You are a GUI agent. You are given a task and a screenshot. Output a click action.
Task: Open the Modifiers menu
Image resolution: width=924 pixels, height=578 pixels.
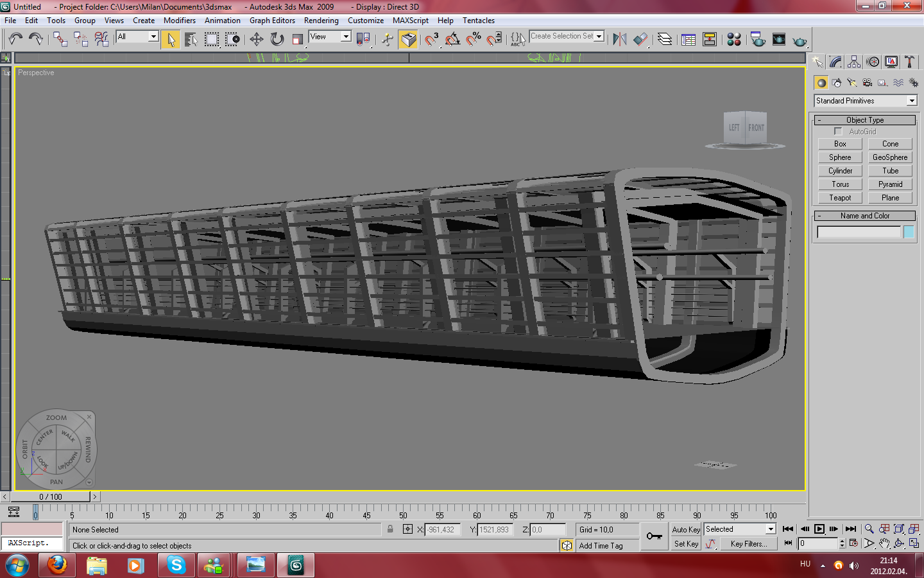180,21
